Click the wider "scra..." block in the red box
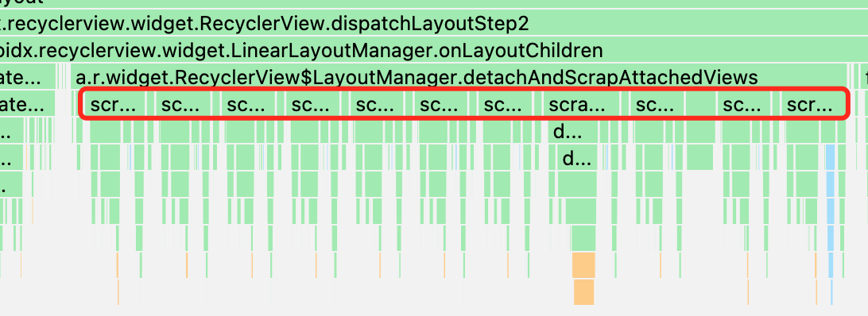The height and width of the screenshot is (316, 868). tap(583, 104)
